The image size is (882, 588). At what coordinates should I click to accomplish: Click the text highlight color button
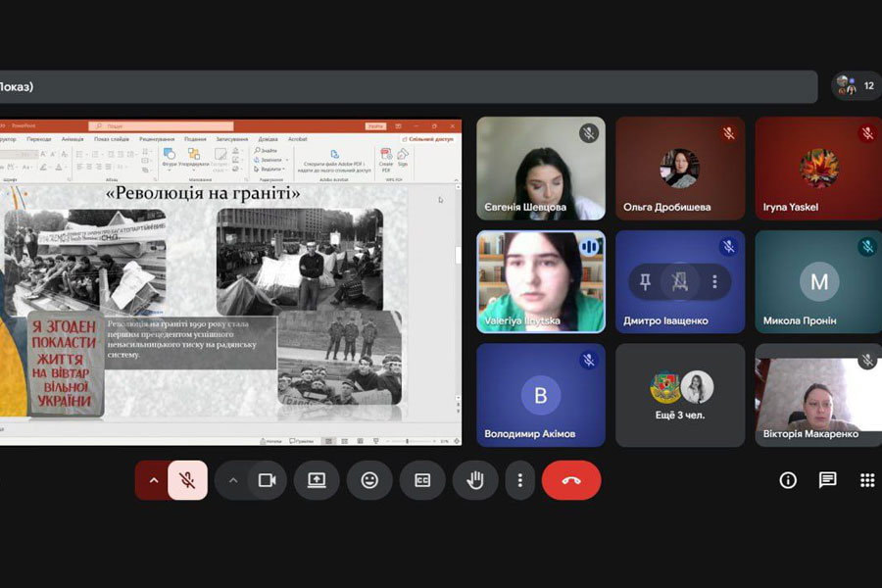click(44, 168)
